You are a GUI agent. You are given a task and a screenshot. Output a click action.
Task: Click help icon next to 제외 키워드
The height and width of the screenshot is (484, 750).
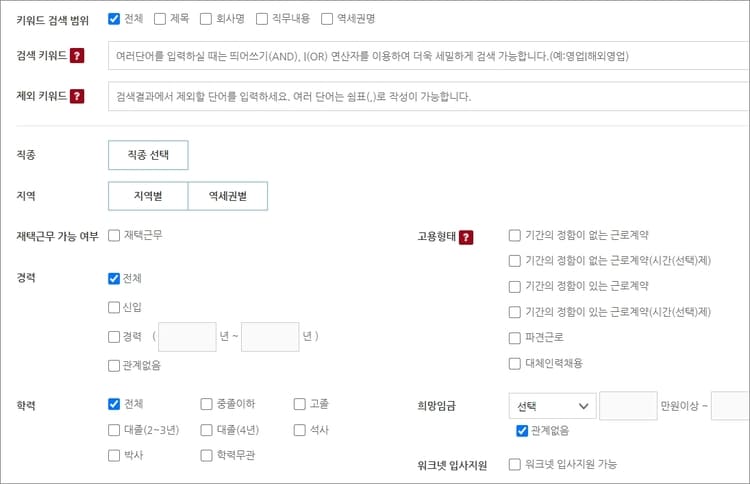tap(77, 96)
